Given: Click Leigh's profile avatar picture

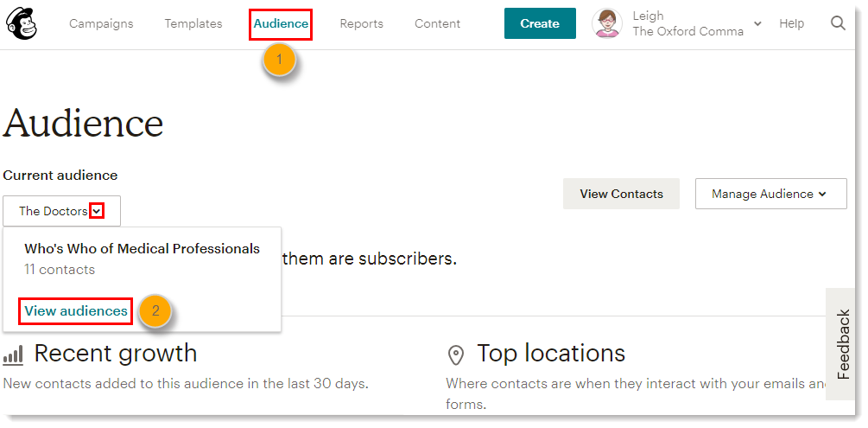Looking at the screenshot, I should pyautogui.click(x=606, y=23).
